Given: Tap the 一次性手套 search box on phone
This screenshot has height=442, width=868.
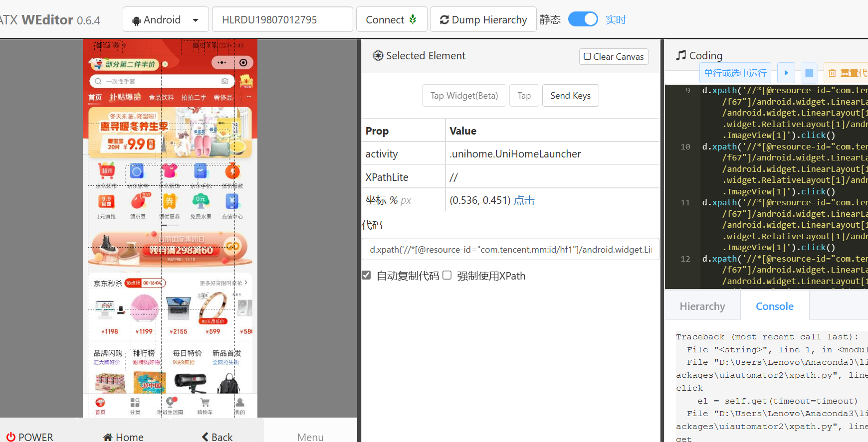Looking at the screenshot, I should pos(162,81).
